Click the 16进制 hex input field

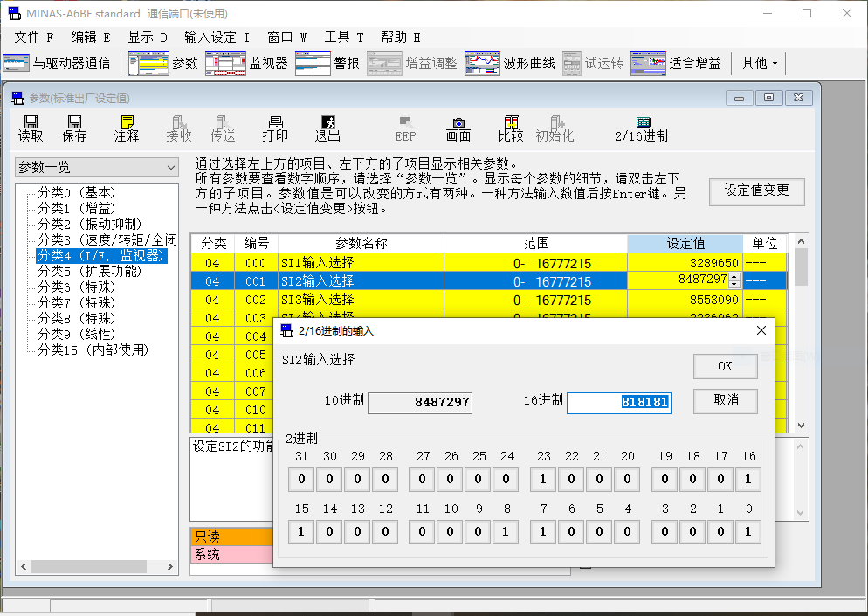618,402
